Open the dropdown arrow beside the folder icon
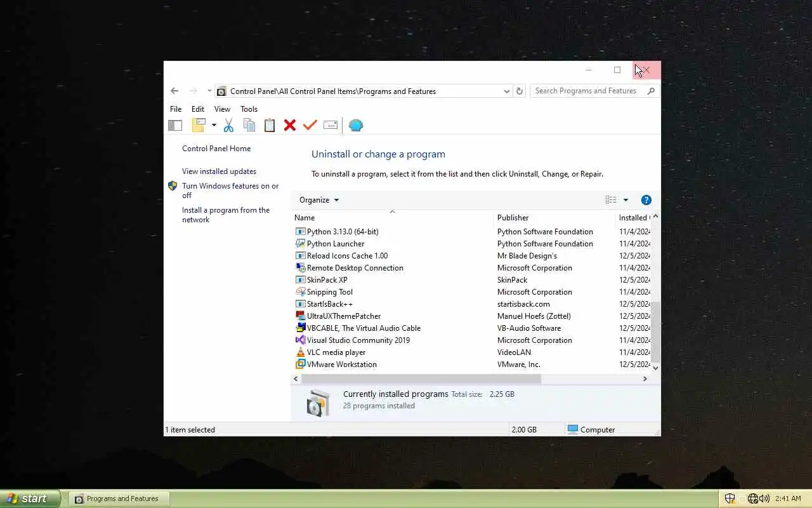The height and width of the screenshot is (508, 812). pyautogui.click(x=214, y=125)
